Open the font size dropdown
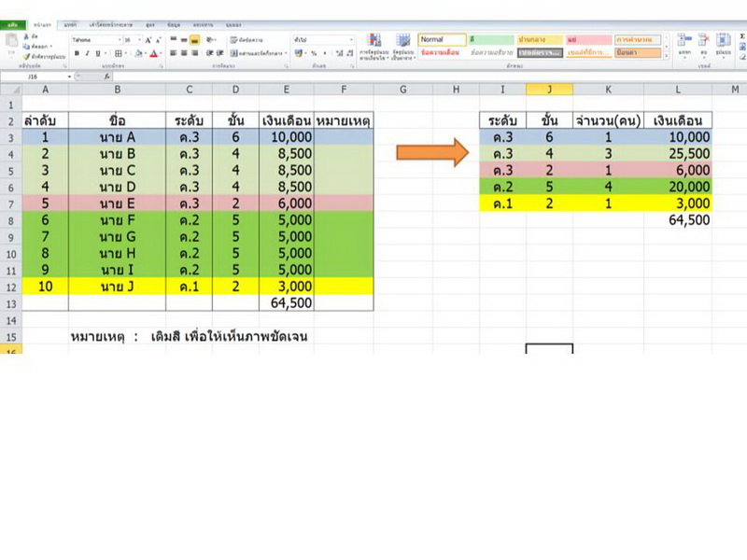The height and width of the screenshot is (560, 747). point(130,38)
